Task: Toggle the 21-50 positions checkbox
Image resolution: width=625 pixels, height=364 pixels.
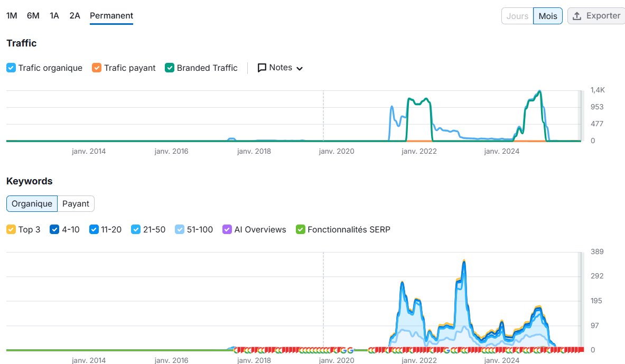Action: click(x=136, y=230)
